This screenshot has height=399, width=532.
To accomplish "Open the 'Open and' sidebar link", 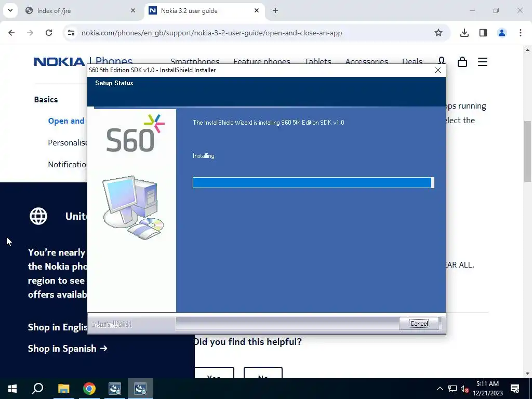I will pos(66,121).
